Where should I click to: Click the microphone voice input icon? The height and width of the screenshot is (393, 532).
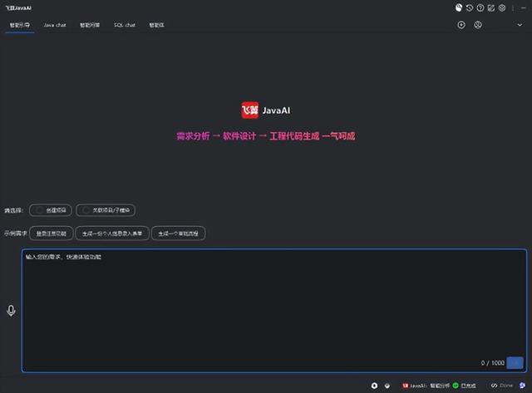click(x=11, y=311)
